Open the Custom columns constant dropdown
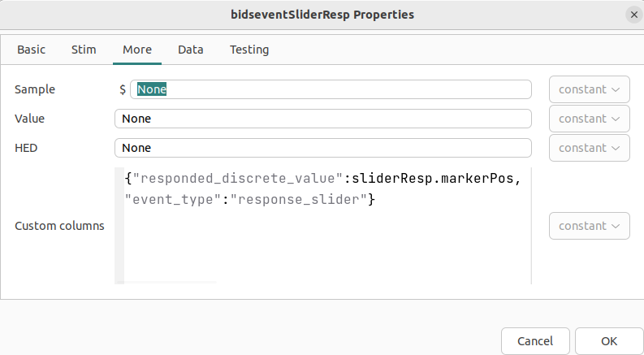 click(x=589, y=226)
